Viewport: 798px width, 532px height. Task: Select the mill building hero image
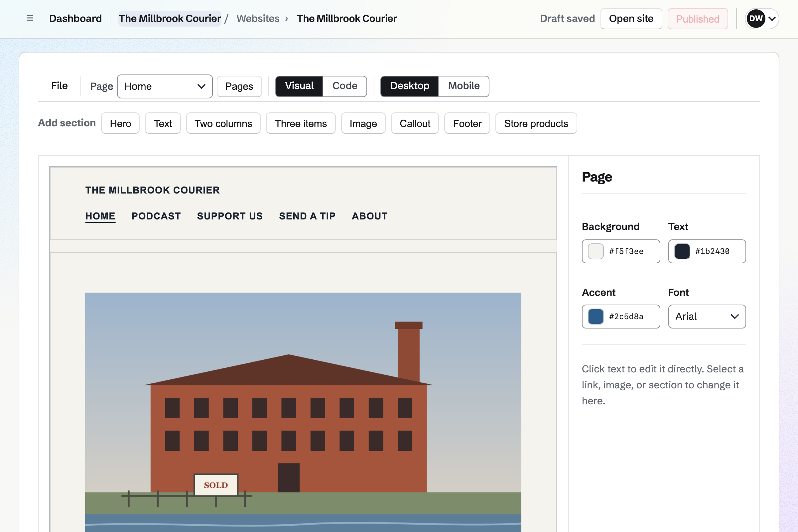click(x=303, y=412)
